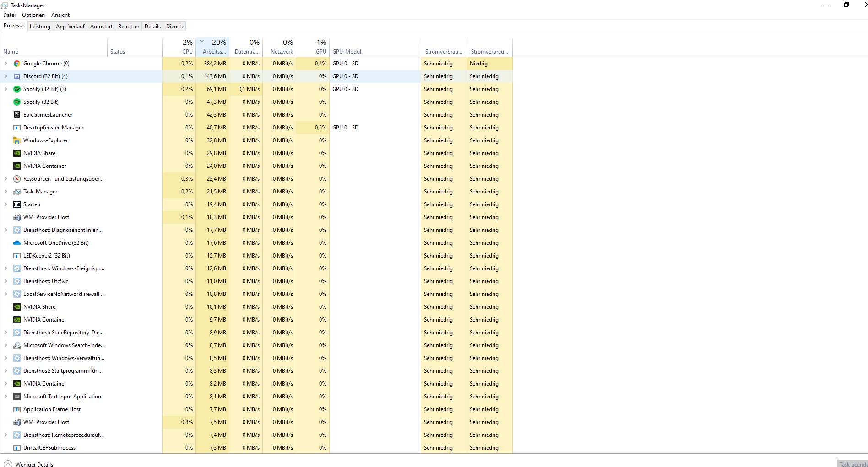
Task: Click the Diensthost: Diagnoserichtlinien gear icon
Action: point(17,230)
